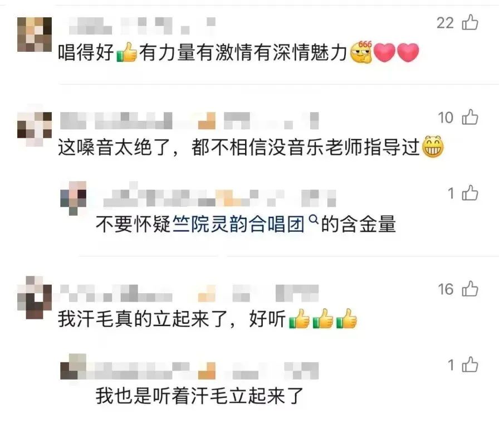The width and height of the screenshot is (504, 427).
Task: Open the avatar beside 我也是听着汗毛立起来了 reply
Action: coord(74,367)
